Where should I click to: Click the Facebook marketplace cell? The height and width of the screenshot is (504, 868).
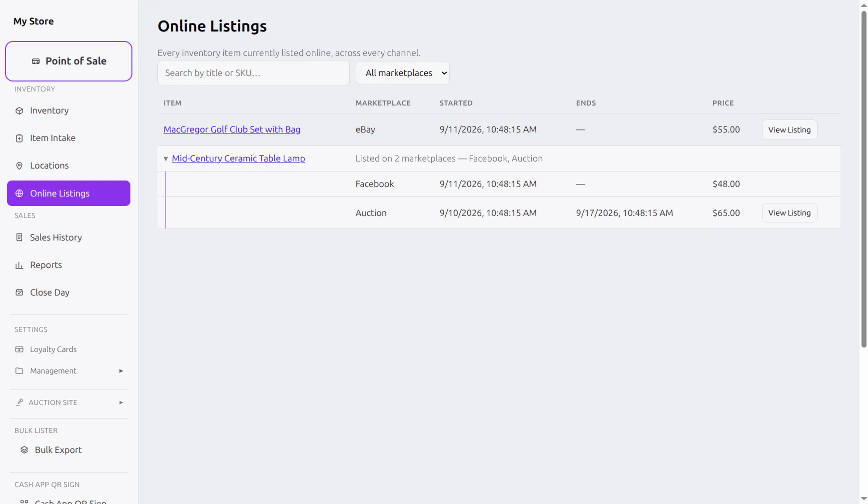(375, 184)
